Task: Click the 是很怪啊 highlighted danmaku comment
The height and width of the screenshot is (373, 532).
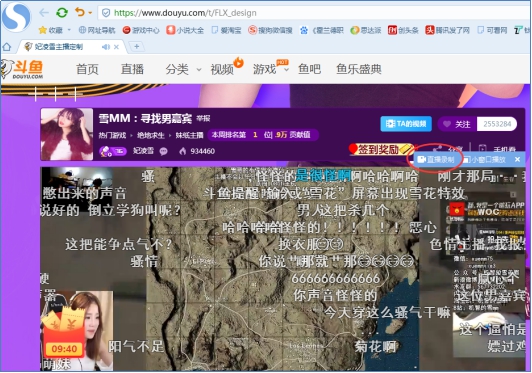Action: click(x=323, y=176)
